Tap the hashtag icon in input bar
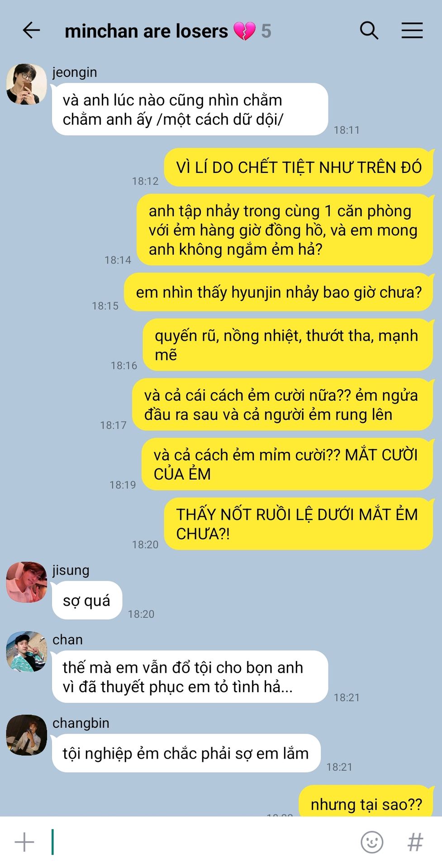442x868 pixels. pos(415,842)
